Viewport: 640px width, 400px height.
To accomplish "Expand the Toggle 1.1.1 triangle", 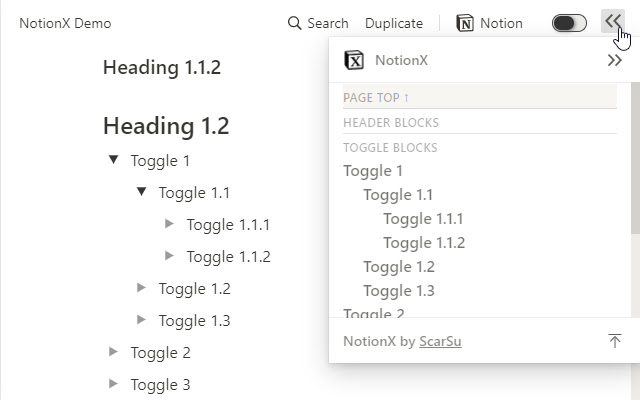I will pos(169,224).
